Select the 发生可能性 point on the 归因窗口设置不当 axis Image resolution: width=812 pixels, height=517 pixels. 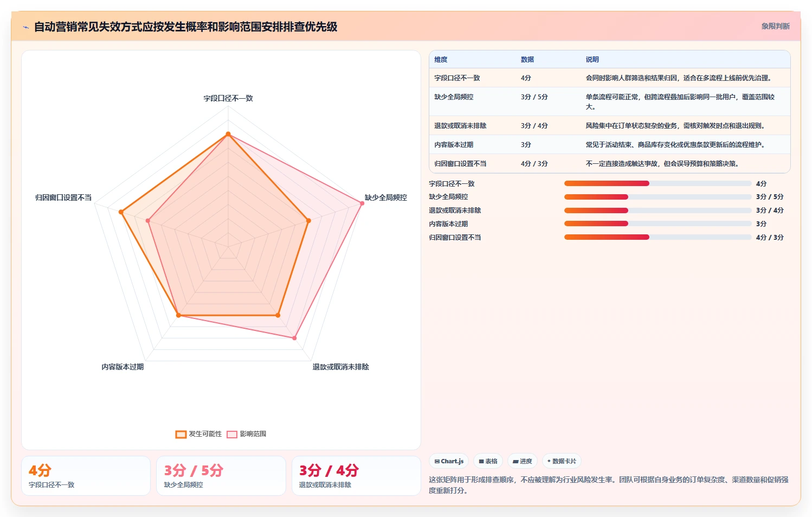pyautogui.click(x=121, y=212)
